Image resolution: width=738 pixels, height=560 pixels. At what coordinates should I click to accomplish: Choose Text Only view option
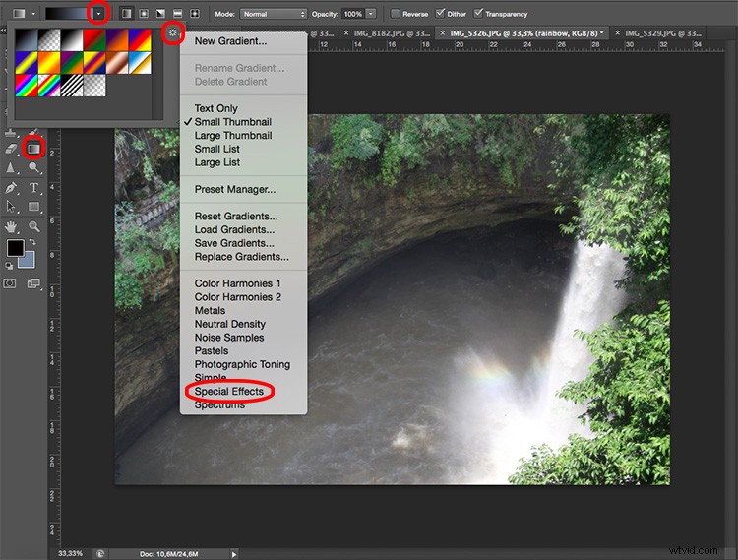tap(216, 108)
